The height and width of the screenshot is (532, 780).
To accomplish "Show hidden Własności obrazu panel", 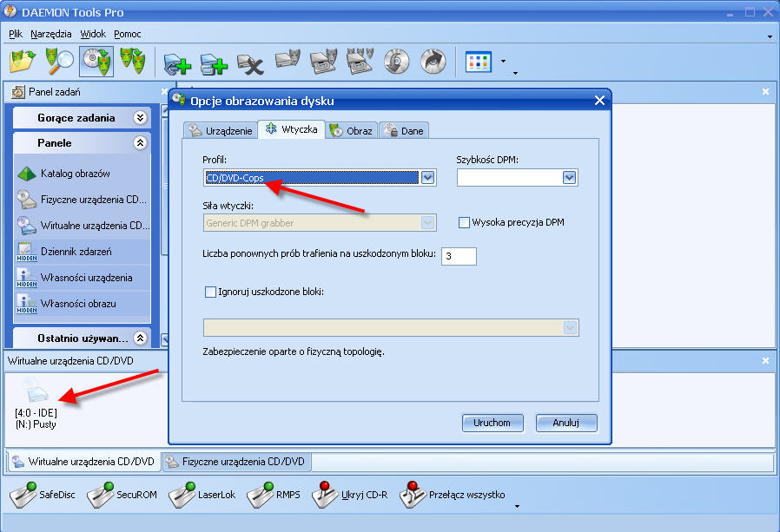I will click(x=67, y=303).
